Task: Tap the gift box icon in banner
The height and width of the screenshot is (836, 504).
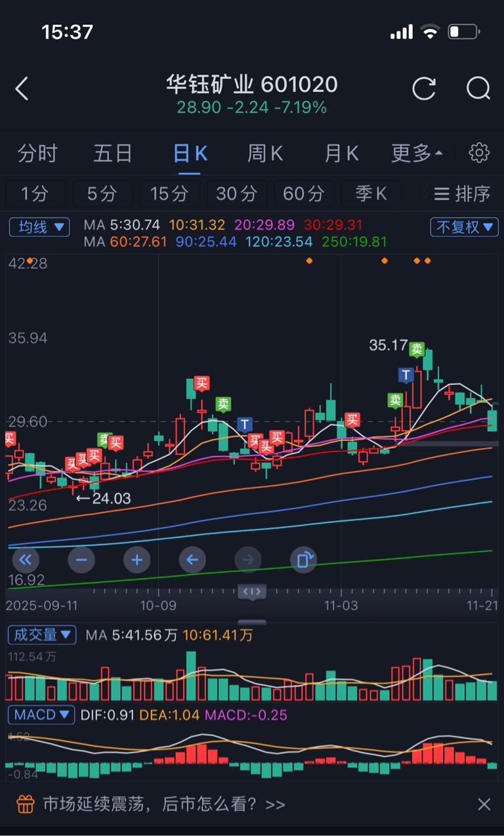Action: pyautogui.click(x=25, y=804)
